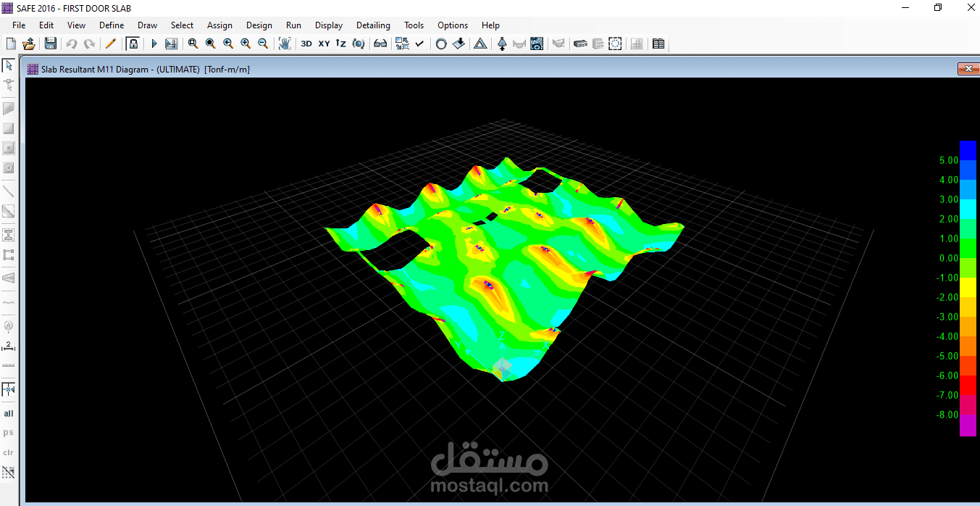Save the model using floppy disk icon

click(x=51, y=43)
